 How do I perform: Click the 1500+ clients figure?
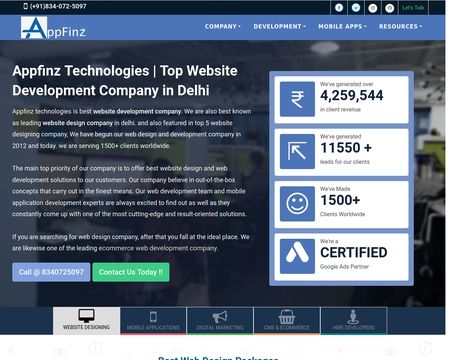tap(340, 200)
